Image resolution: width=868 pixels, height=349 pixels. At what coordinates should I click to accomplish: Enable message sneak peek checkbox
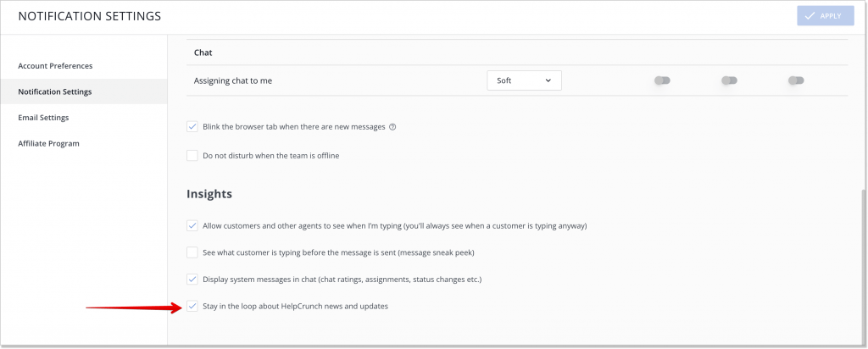(192, 252)
